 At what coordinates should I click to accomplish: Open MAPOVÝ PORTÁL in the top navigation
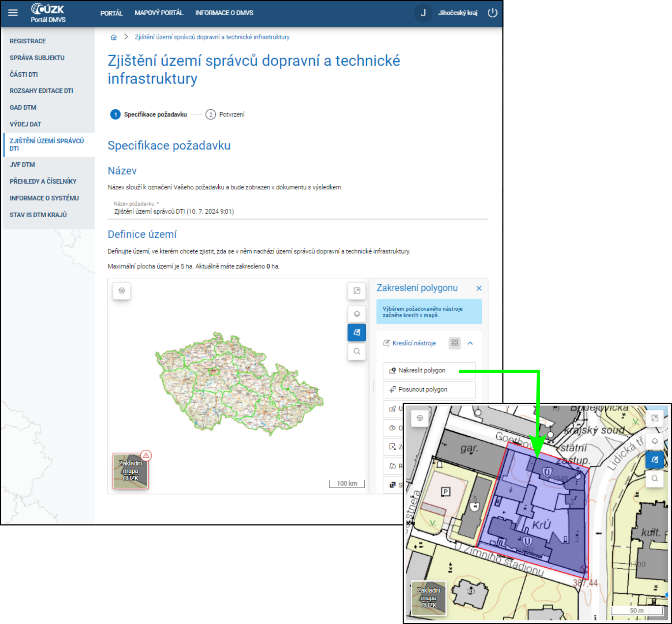coord(159,13)
